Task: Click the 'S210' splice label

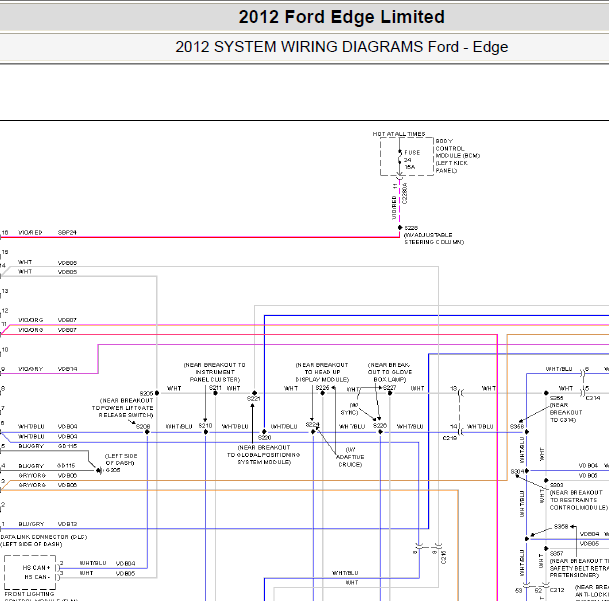Action: tap(205, 426)
